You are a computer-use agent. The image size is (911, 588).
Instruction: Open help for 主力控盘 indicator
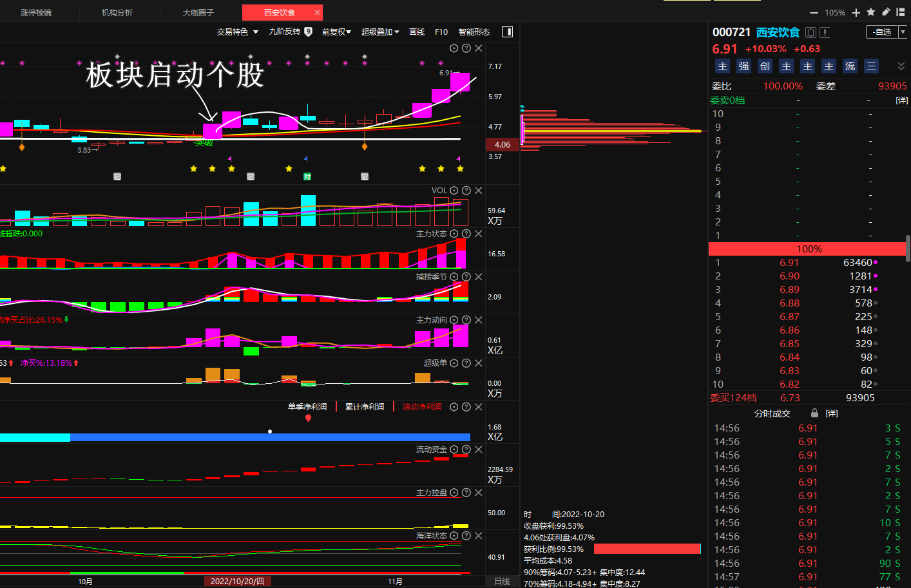466,493
